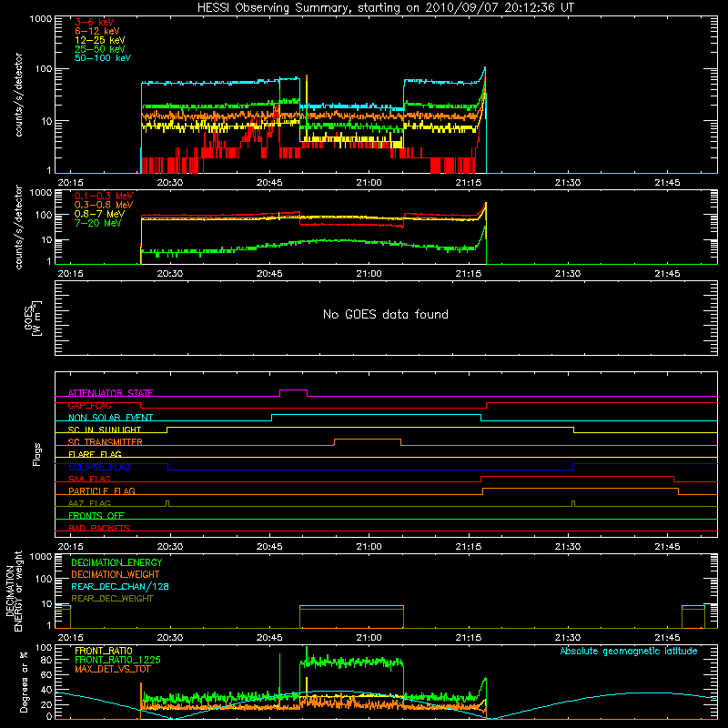Click the SC_TRANSMITTER flag label
Image resolution: width=728 pixels, height=728 pixels.
point(106,441)
